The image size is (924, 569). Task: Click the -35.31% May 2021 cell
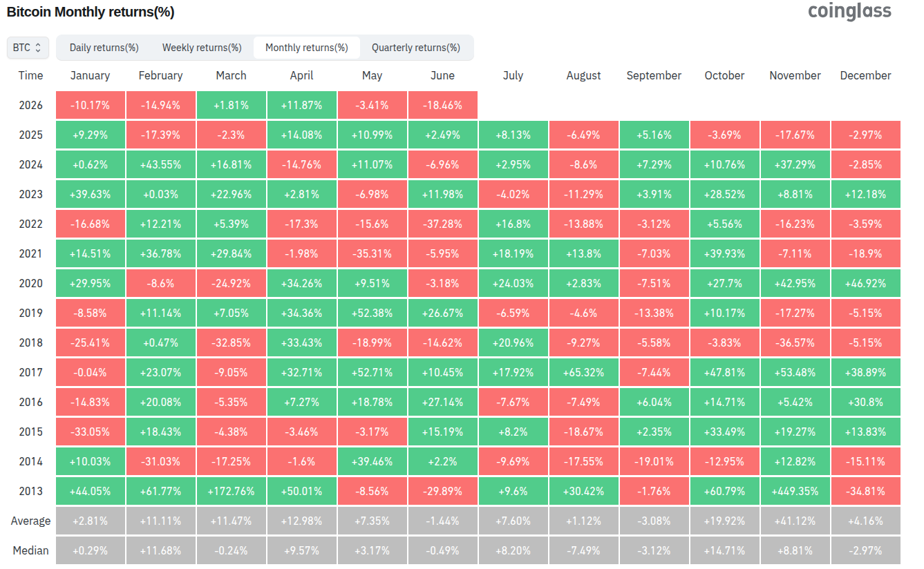373,253
